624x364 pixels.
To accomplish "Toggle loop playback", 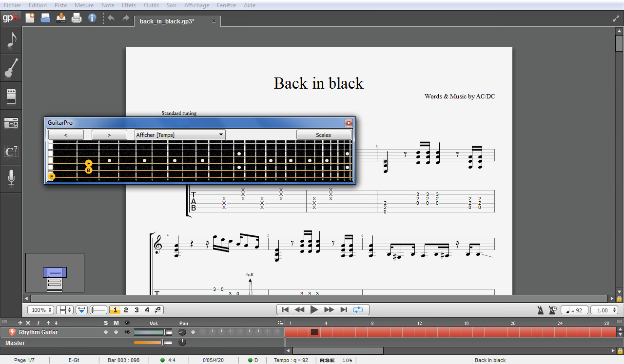I will tap(358, 309).
